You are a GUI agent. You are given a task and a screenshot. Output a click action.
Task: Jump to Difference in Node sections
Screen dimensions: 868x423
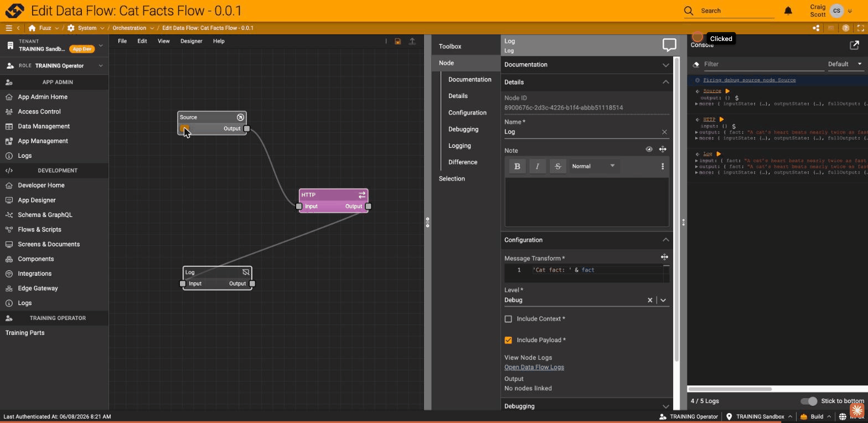[x=463, y=162]
